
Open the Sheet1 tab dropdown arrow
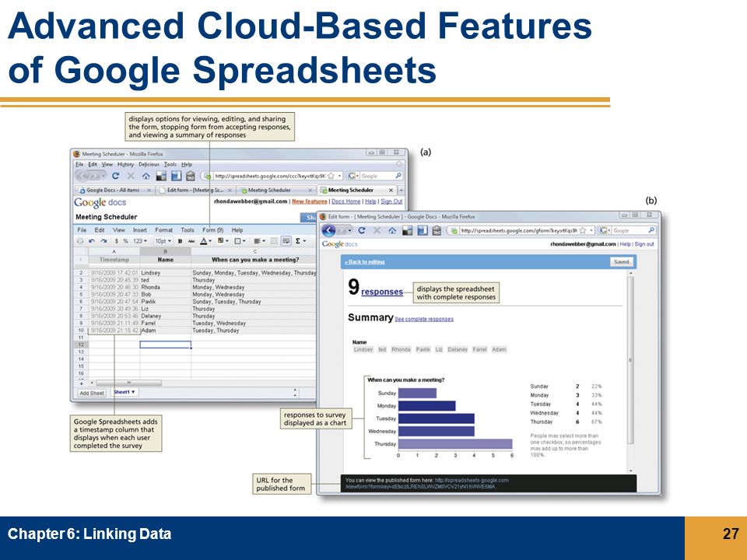pyautogui.click(x=133, y=392)
